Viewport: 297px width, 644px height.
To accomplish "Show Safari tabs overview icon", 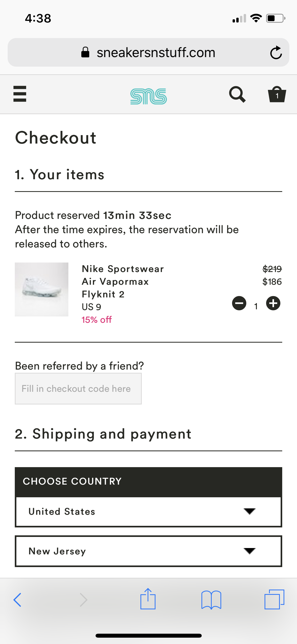I will coord(274,600).
